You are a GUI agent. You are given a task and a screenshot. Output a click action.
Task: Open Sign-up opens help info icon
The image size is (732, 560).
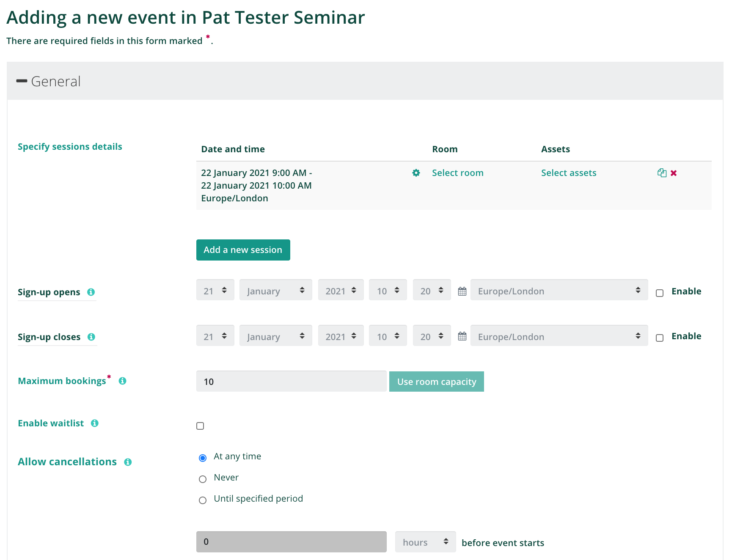91,292
